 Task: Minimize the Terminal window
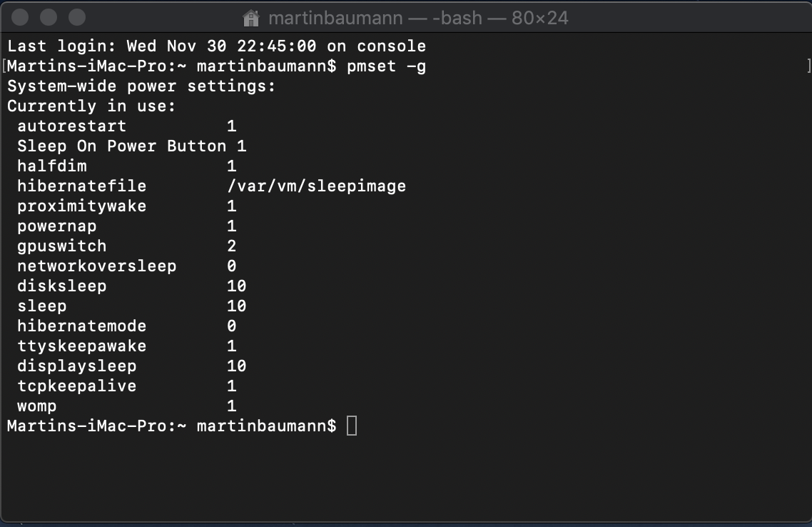(49, 17)
